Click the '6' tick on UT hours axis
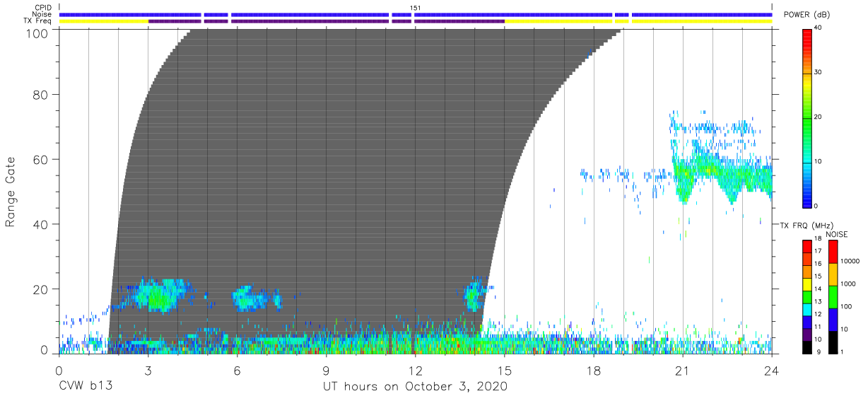This screenshot has height=401, width=868. click(237, 371)
